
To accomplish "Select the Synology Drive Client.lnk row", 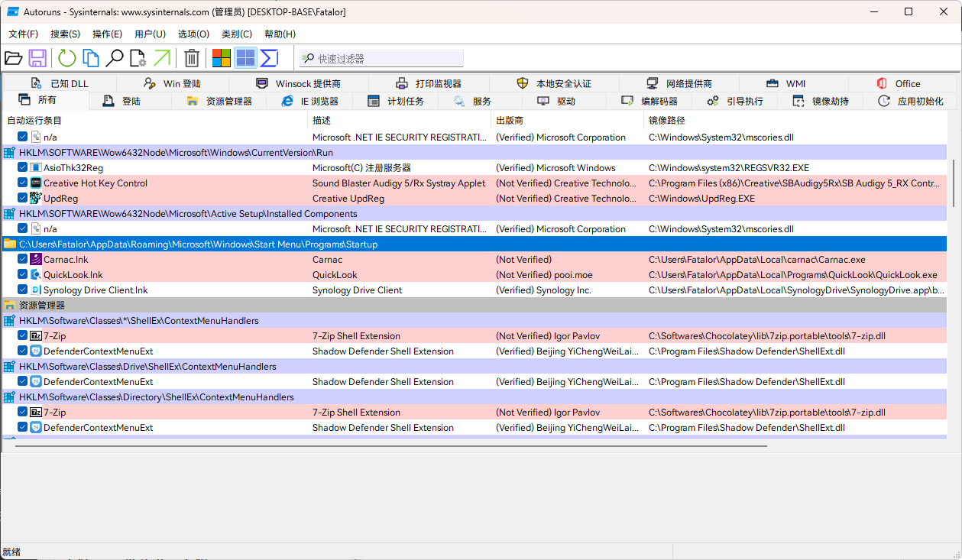I will tap(96, 290).
